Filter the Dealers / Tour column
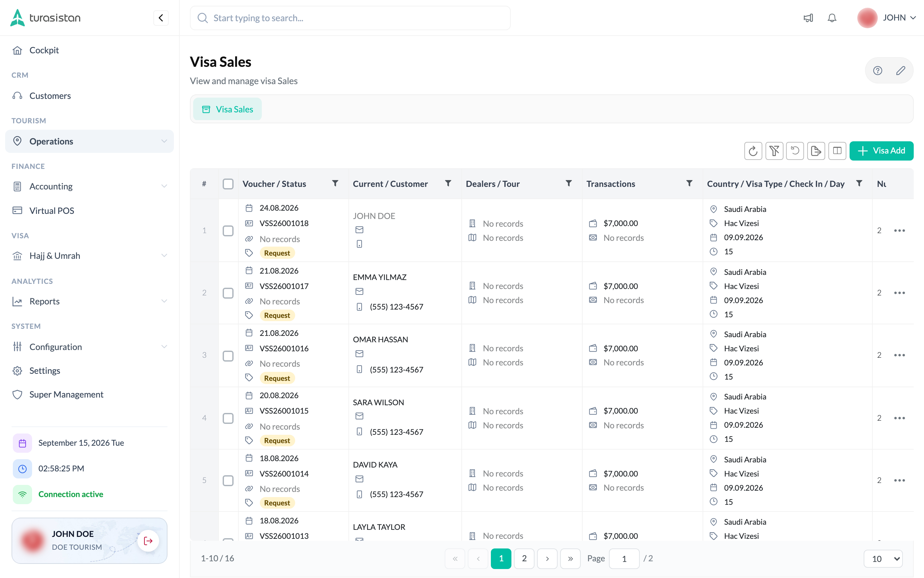 (x=569, y=183)
